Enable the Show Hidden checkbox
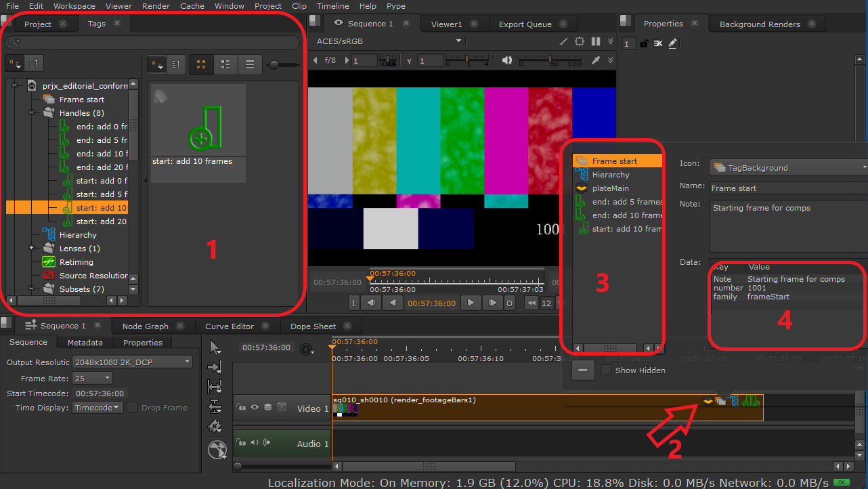The image size is (868, 489). pos(606,370)
